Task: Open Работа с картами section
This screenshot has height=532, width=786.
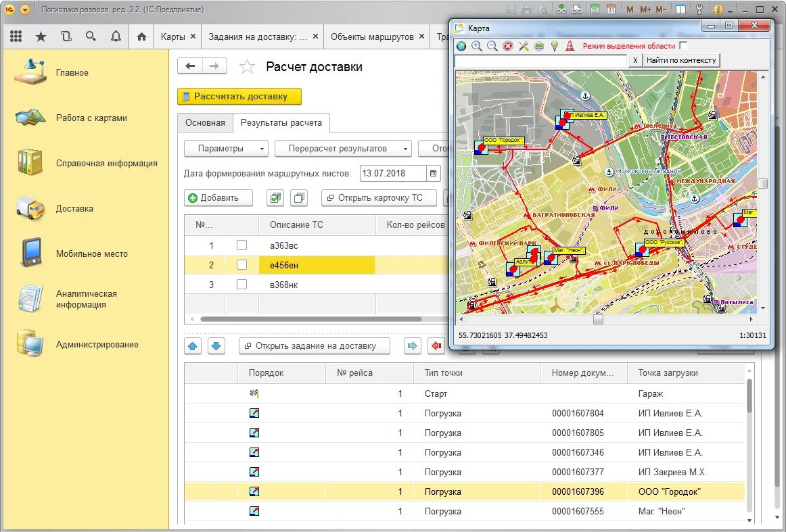Action: 91,118
